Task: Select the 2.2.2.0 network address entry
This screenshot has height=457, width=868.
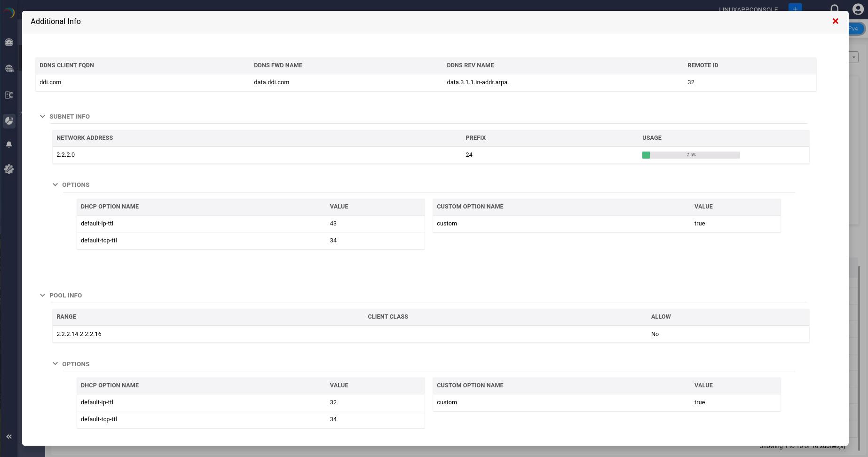Action: [x=65, y=154]
